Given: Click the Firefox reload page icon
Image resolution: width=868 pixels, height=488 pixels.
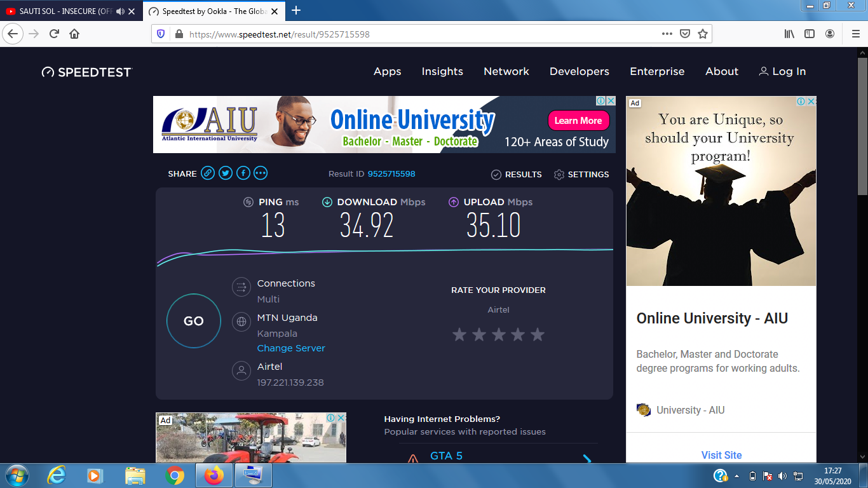Looking at the screenshot, I should pos(54,34).
